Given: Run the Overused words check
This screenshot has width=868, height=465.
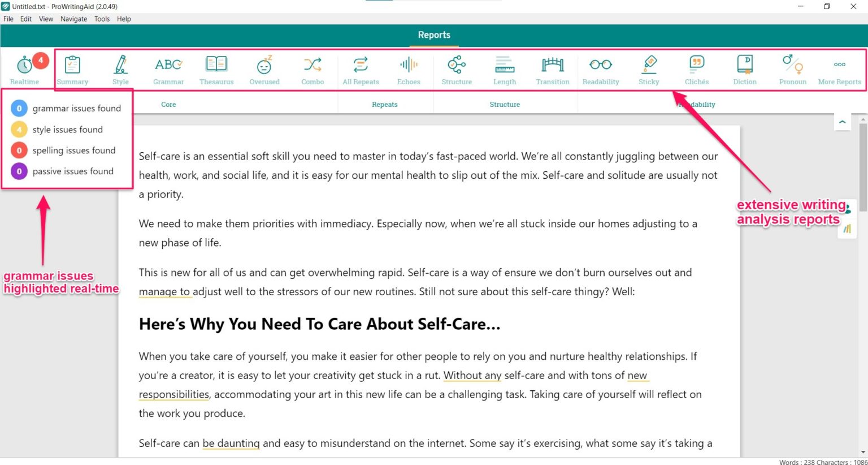Looking at the screenshot, I should 264,68.
